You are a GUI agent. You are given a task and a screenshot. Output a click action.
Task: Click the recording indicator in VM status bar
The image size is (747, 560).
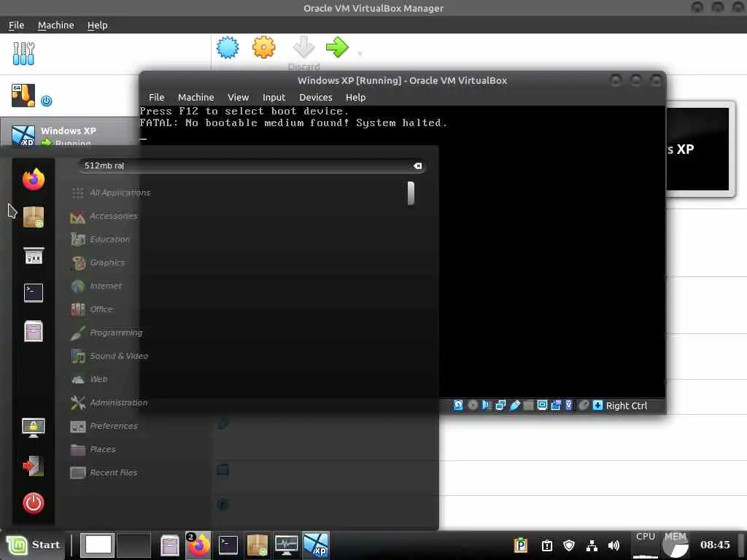(x=556, y=405)
